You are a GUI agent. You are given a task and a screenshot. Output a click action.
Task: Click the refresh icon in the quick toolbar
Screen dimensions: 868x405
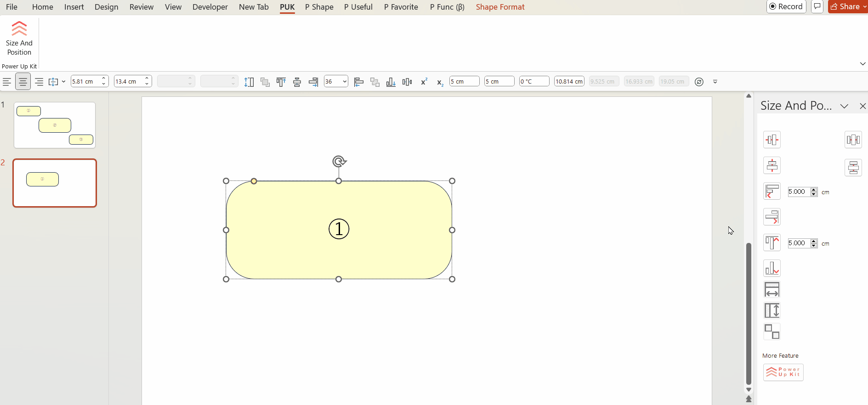click(699, 82)
